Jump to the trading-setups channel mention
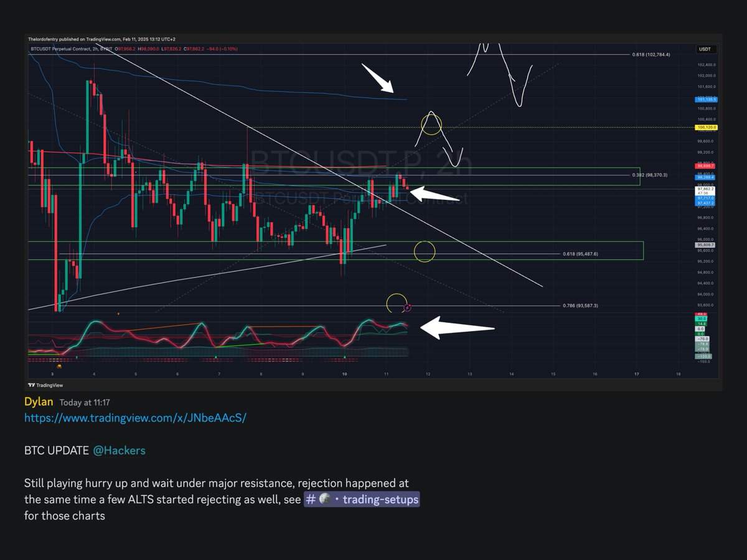747x560 pixels. pos(362,500)
